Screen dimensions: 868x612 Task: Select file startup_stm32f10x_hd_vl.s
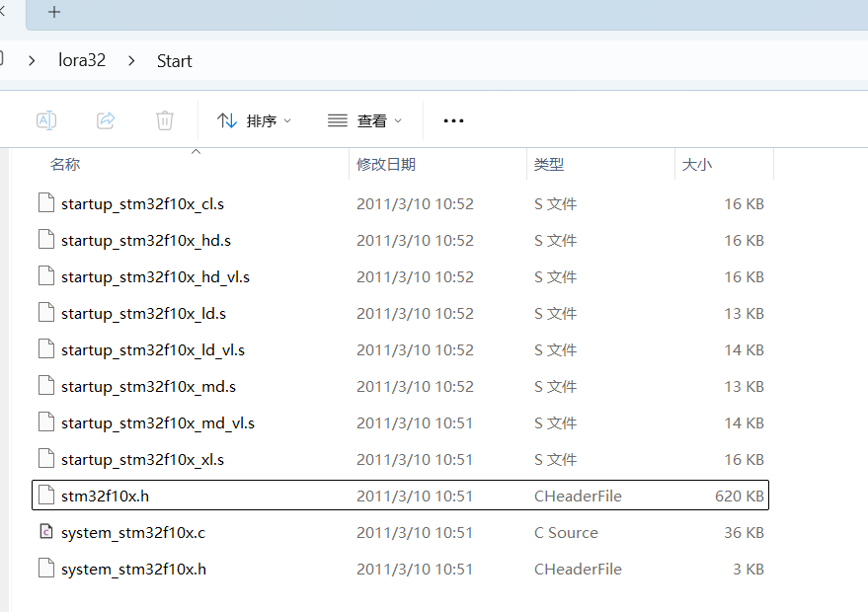pos(400,276)
